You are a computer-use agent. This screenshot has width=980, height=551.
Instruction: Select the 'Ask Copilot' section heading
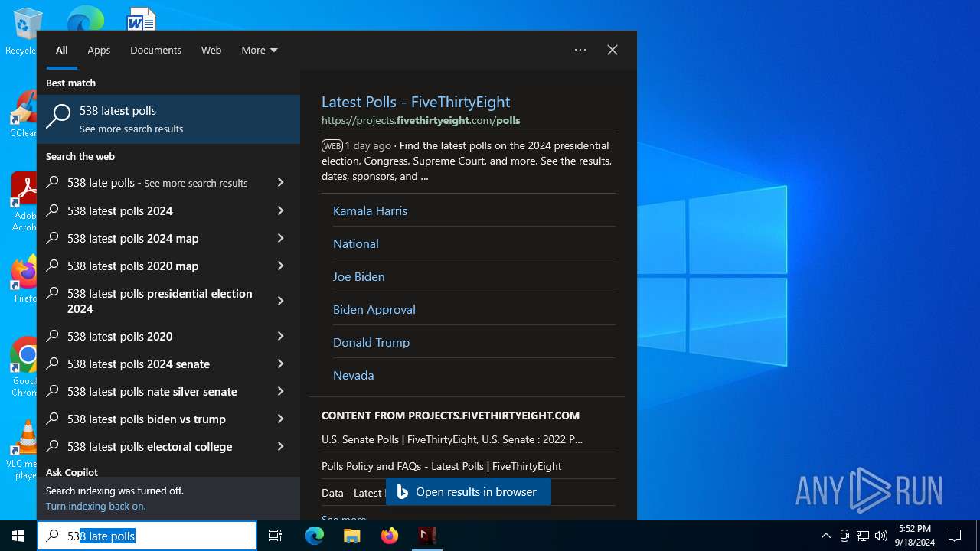[72, 472]
